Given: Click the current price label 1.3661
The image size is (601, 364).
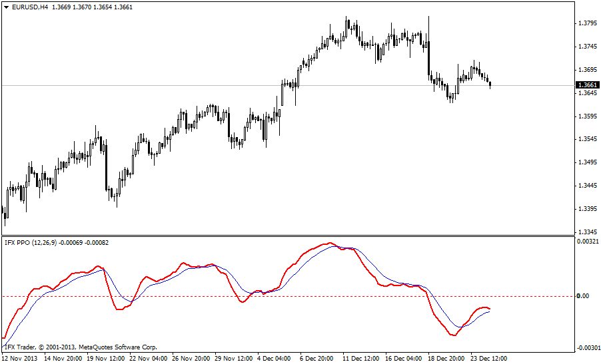Looking at the screenshot, I should [587, 85].
